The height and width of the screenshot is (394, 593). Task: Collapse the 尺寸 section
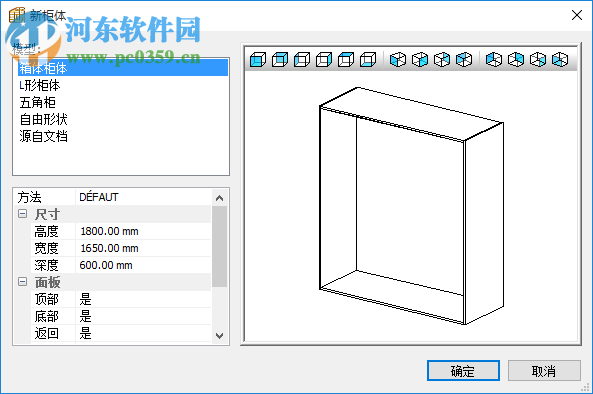(23, 214)
